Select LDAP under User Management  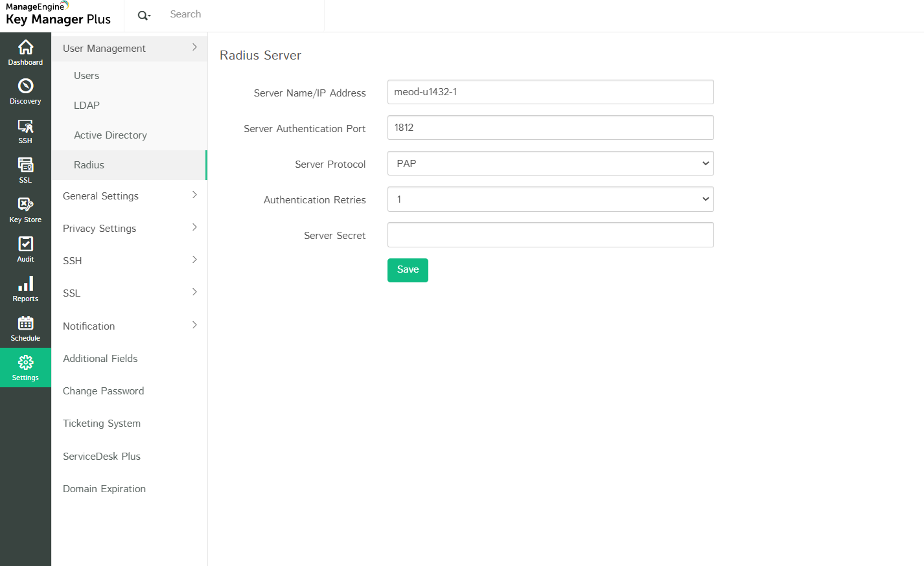coord(87,106)
